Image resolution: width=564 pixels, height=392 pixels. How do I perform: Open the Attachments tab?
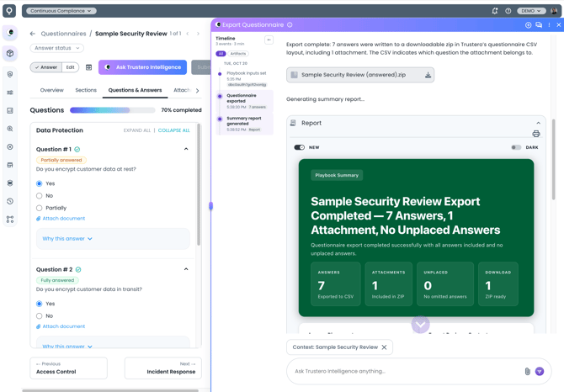182,90
